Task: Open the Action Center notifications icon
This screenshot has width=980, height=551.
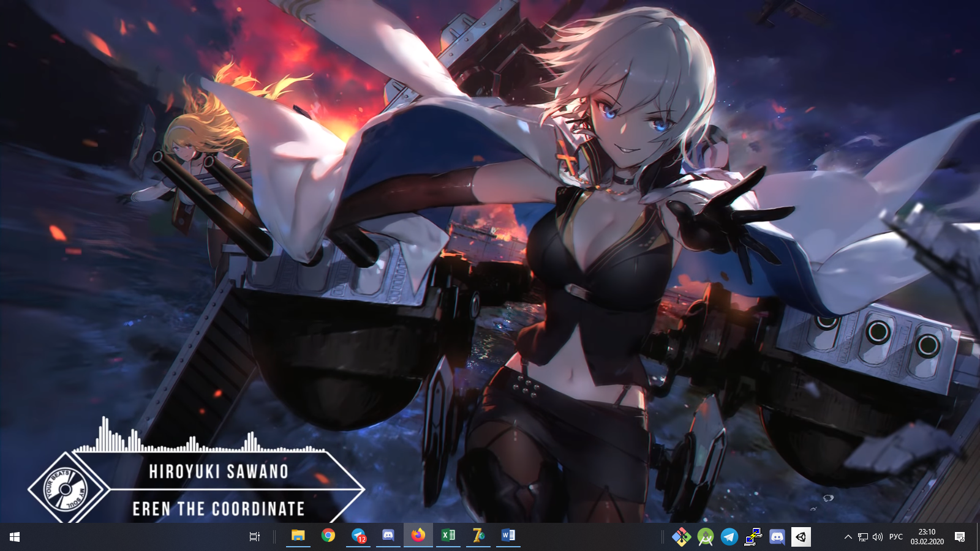Action: (x=960, y=537)
